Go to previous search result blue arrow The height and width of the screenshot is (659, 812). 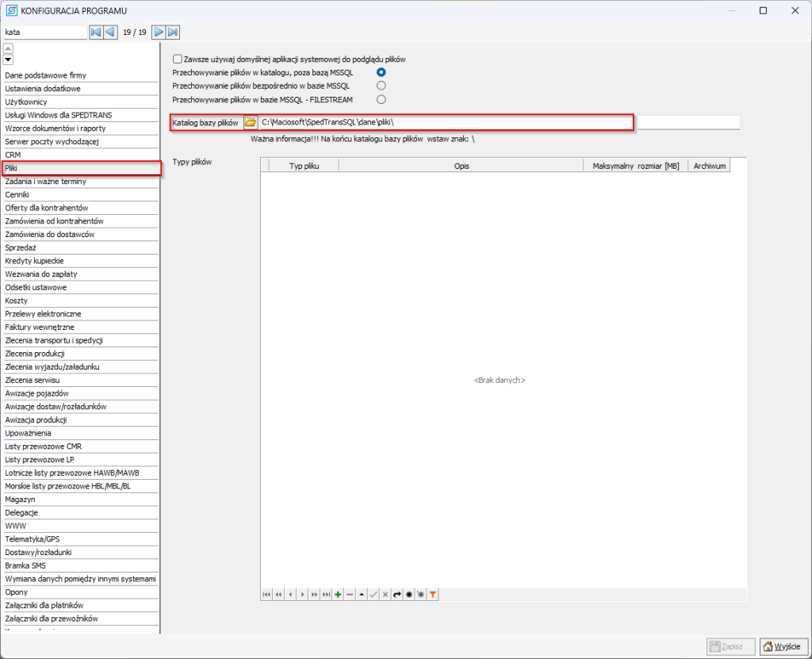(109, 33)
